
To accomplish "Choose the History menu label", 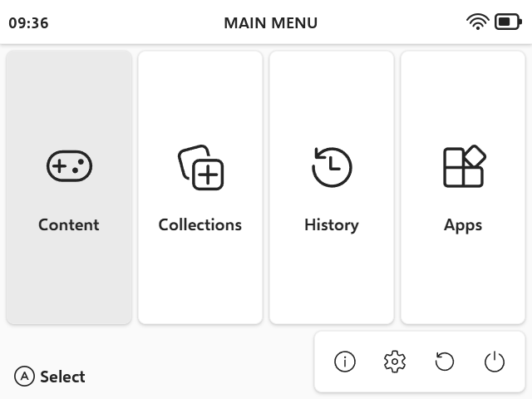I will [x=332, y=224].
